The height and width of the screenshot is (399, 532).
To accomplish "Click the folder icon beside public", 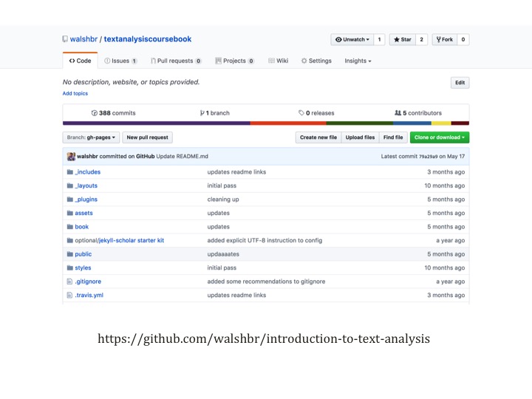I will click(x=70, y=254).
